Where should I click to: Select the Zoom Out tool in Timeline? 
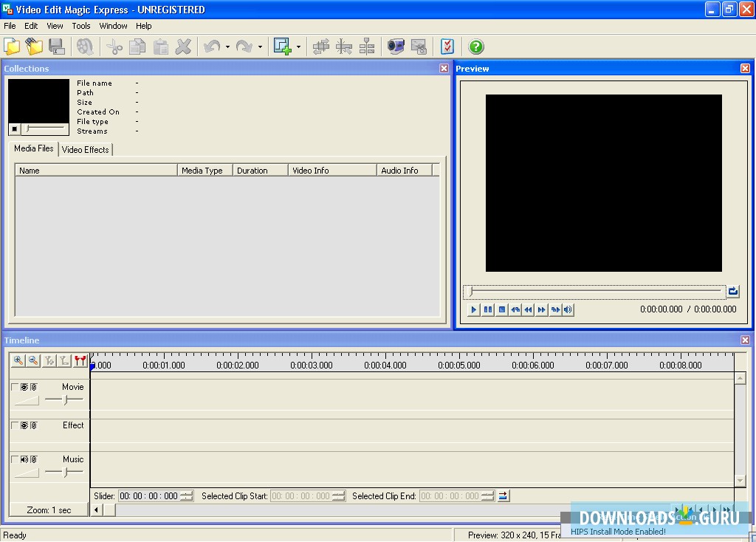point(32,360)
